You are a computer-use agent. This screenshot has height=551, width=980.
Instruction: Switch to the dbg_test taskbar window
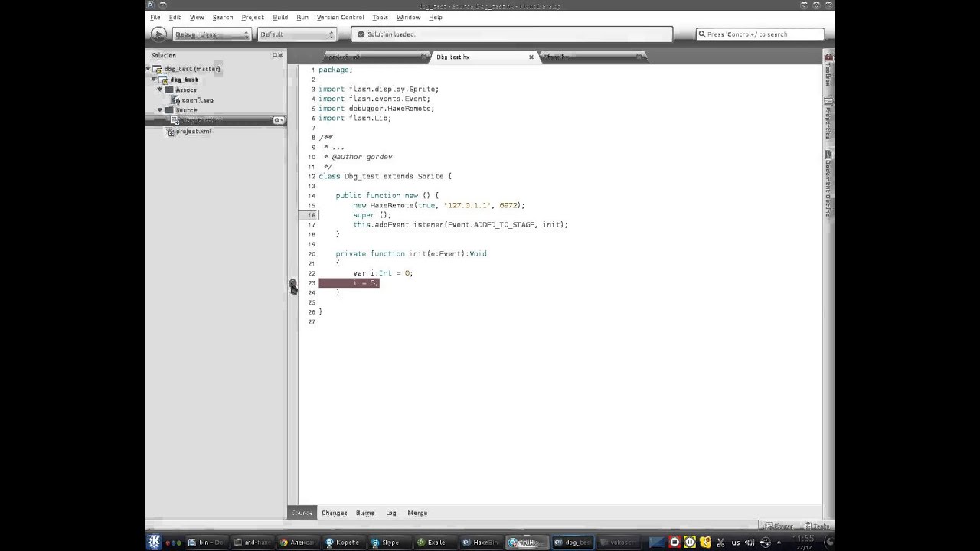[573, 543]
